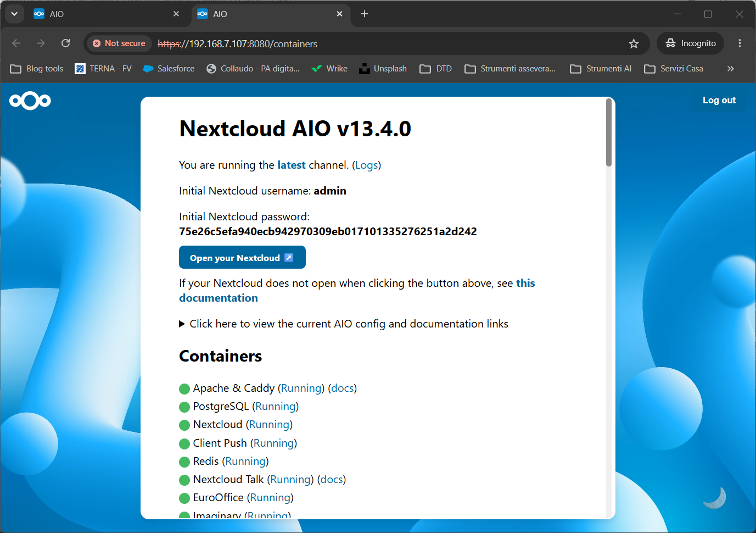The image size is (756, 533).
Task: Click the Log out button
Action: pos(719,100)
